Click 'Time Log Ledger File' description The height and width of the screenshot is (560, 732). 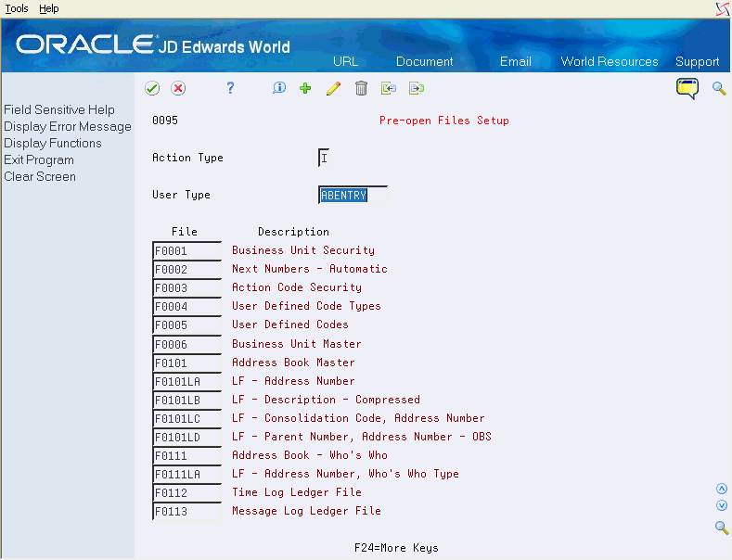tap(297, 492)
